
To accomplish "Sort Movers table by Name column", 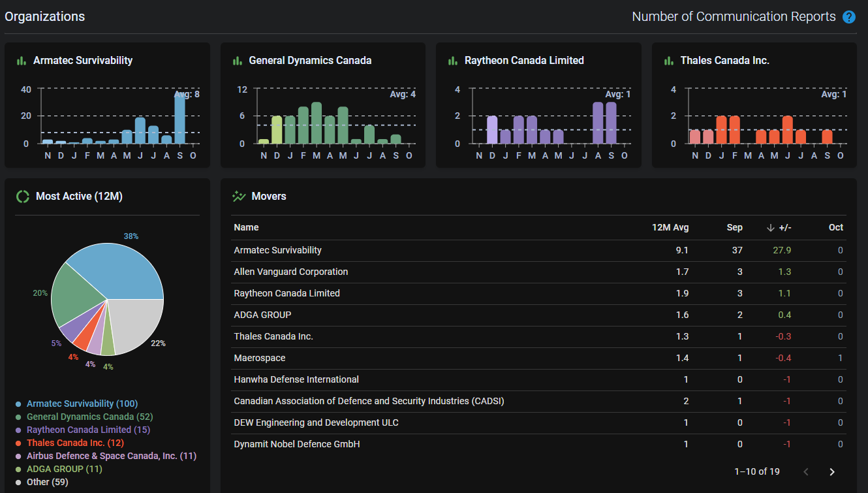I will [246, 227].
